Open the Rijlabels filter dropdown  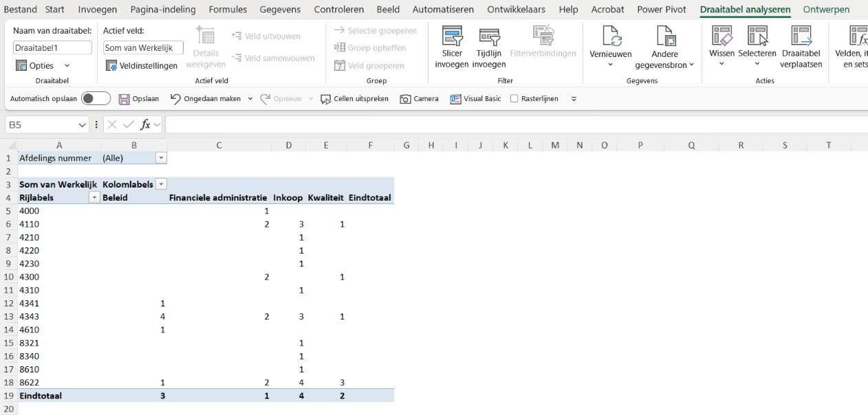(x=94, y=198)
